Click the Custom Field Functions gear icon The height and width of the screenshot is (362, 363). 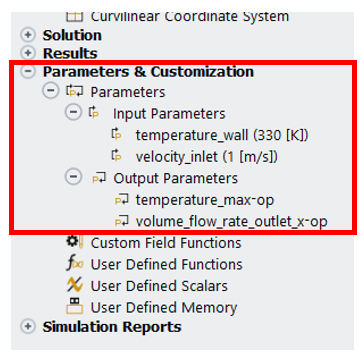74,242
